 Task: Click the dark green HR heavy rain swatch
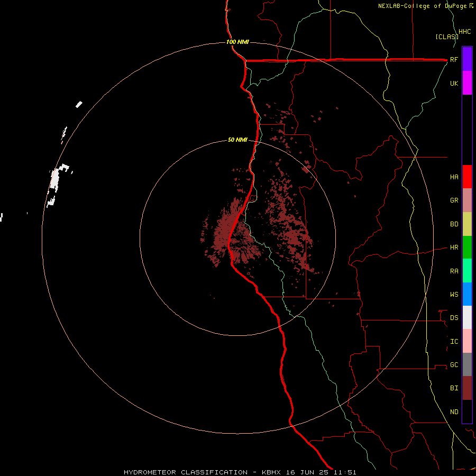click(x=467, y=248)
